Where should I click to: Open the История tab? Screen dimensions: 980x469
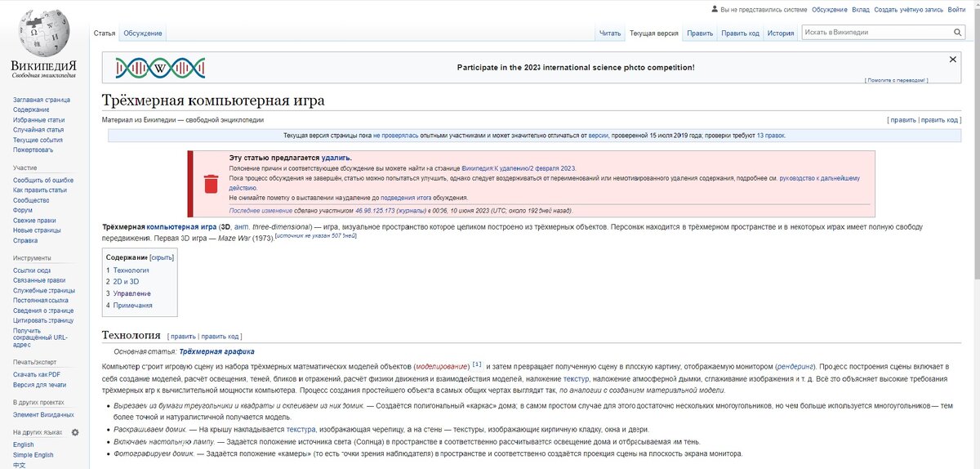point(781,33)
